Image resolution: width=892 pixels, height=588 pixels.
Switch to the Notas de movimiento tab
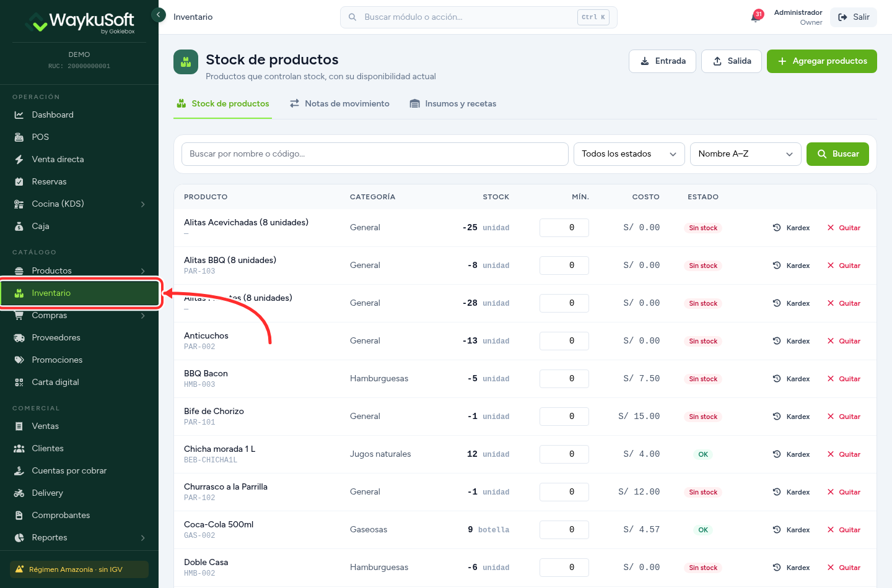[339, 103]
